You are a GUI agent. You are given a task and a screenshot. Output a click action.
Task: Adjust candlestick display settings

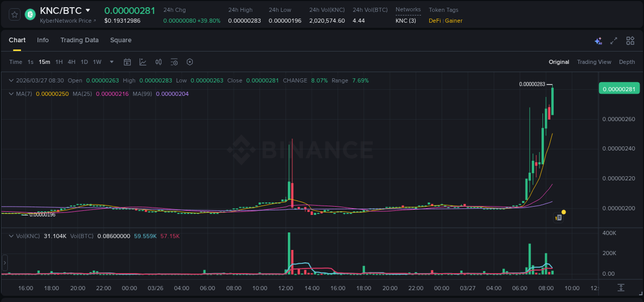coord(158,62)
